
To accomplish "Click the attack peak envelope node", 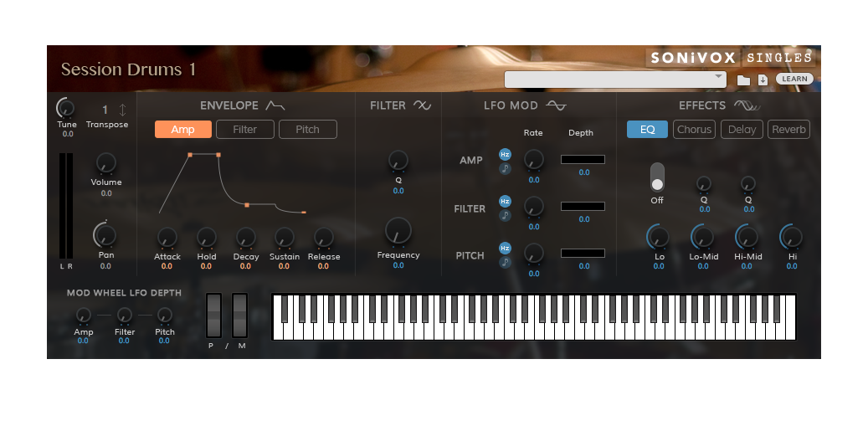I will point(190,155).
